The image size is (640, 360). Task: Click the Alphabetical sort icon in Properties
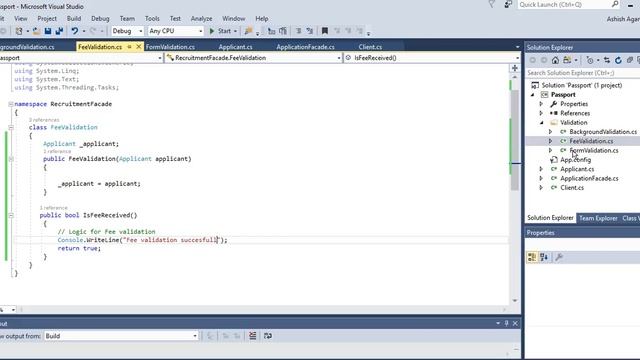coord(544,257)
